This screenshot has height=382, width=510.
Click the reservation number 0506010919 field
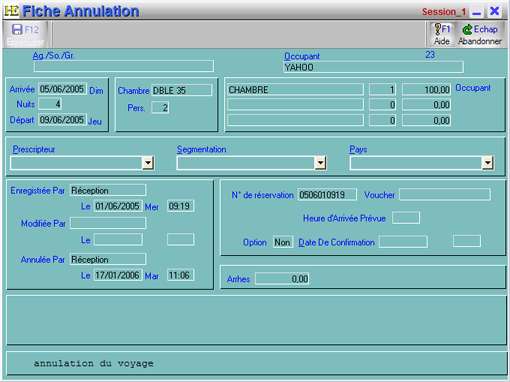327,195
